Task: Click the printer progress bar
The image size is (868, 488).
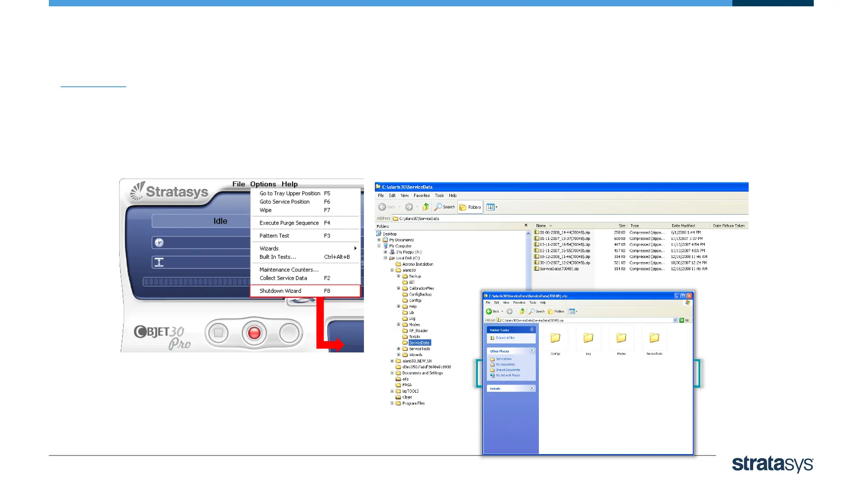Action: pos(197,282)
